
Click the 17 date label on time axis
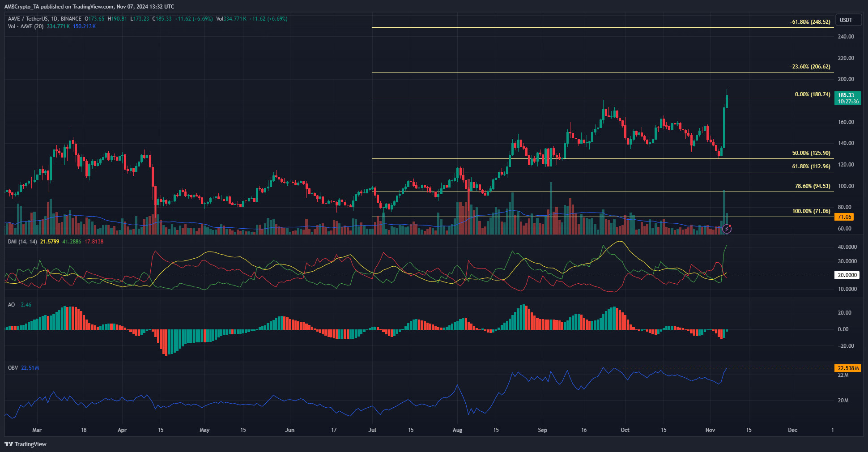334,430
